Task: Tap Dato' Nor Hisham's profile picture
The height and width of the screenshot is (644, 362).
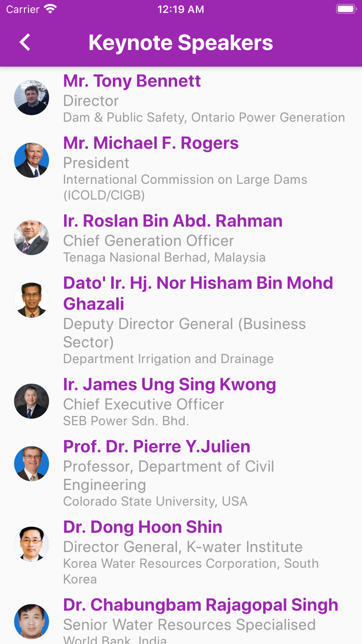Action: pos(32,300)
